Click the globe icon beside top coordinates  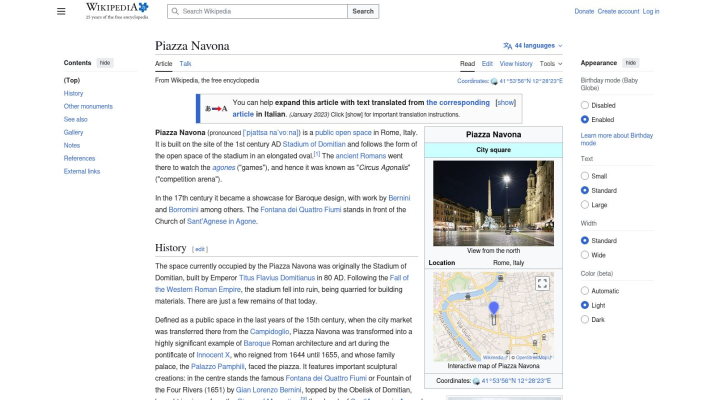coord(494,81)
